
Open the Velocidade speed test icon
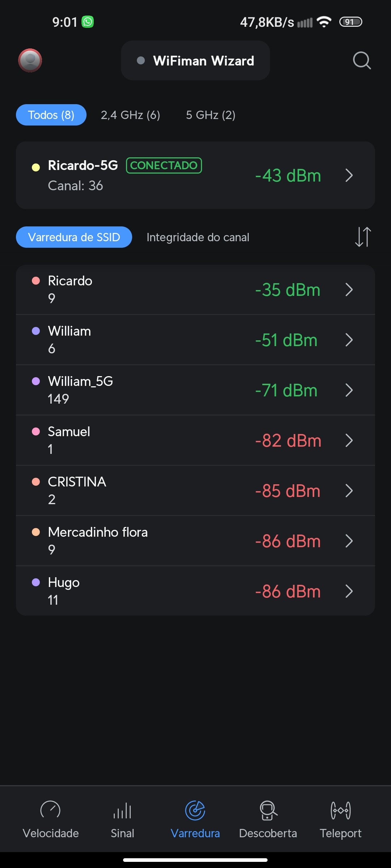pyautogui.click(x=50, y=810)
